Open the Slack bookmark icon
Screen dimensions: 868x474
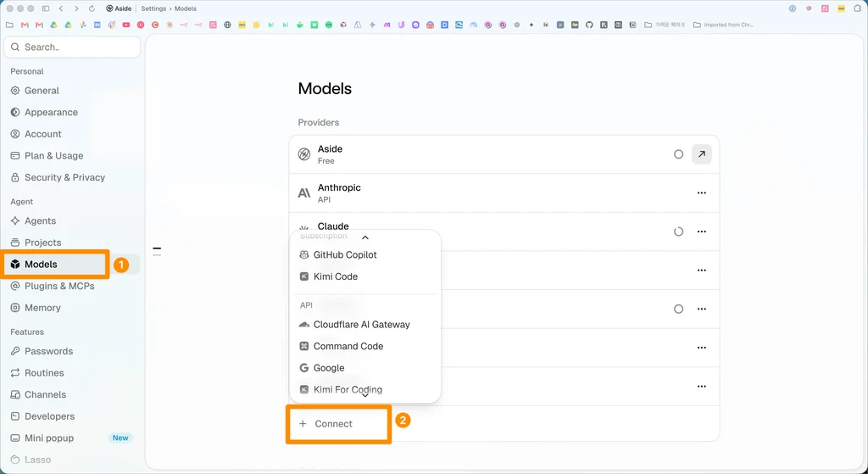111,25
